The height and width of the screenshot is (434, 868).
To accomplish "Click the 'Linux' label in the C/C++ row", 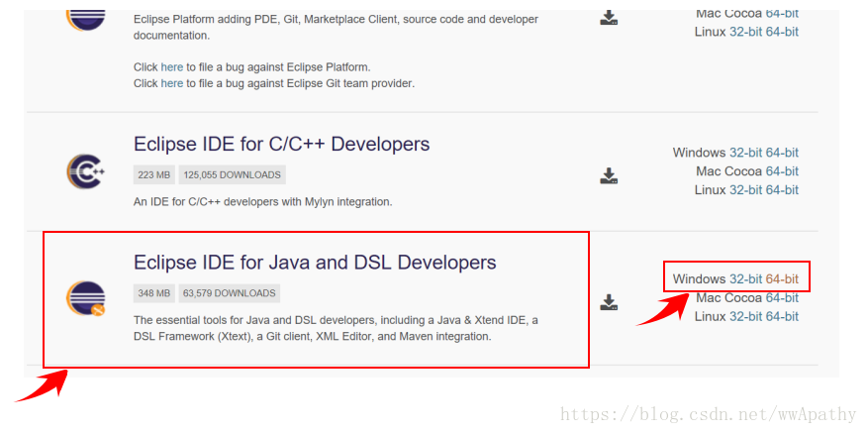I will click(x=711, y=190).
